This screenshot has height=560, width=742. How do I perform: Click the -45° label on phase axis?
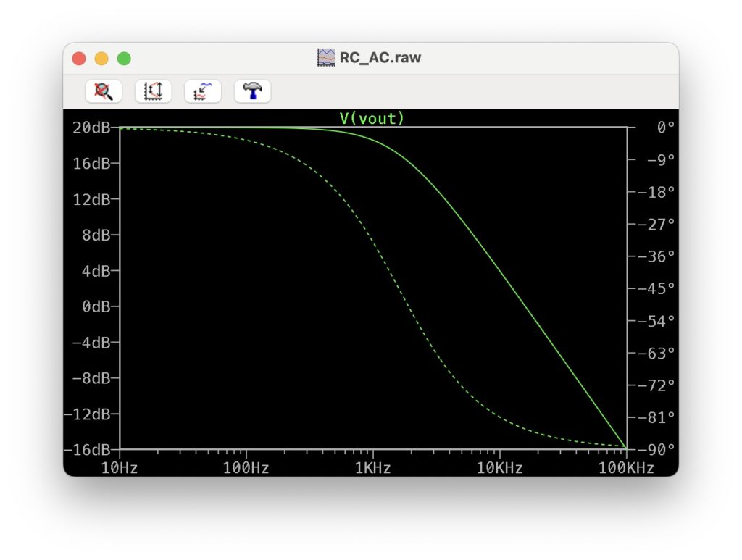point(656,288)
